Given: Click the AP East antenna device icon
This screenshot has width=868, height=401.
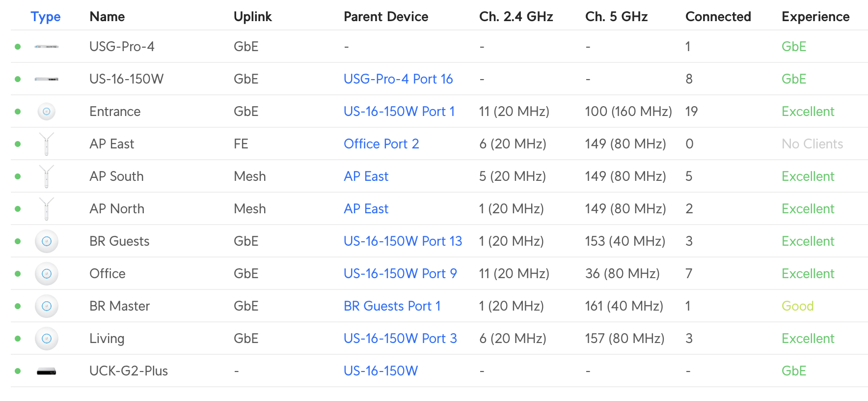Looking at the screenshot, I should [46, 143].
